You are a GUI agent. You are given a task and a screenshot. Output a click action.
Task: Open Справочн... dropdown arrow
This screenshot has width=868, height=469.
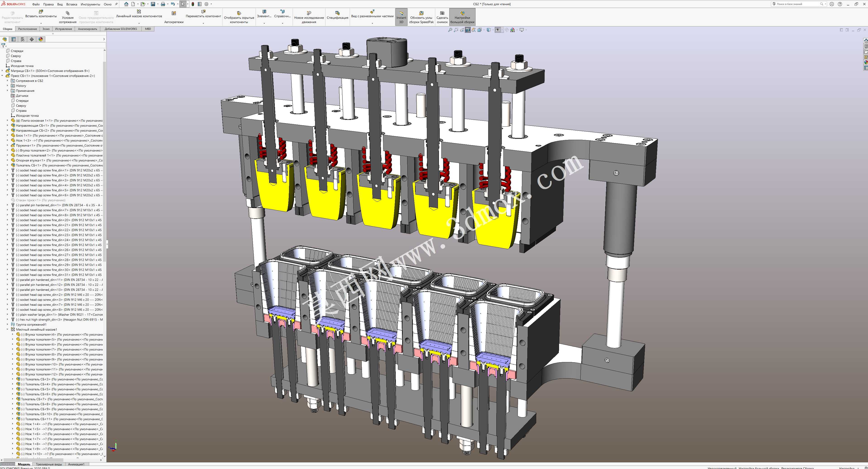(x=282, y=23)
